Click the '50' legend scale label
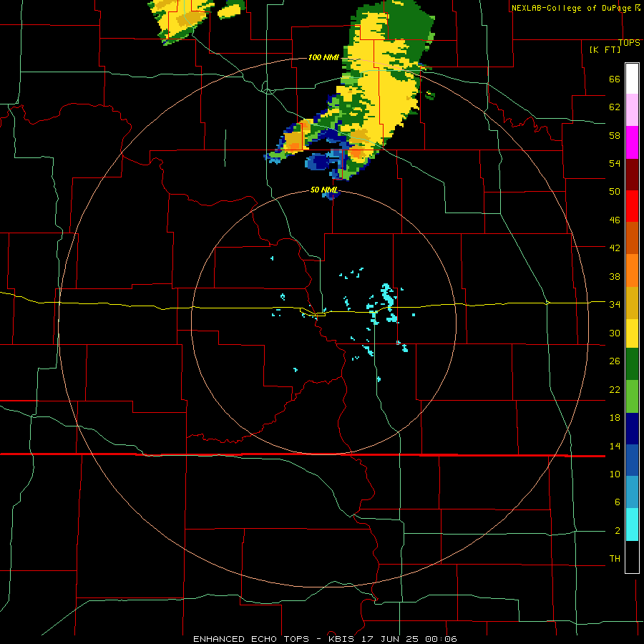Viewport: 644px width, 644px height. point(615,191)
